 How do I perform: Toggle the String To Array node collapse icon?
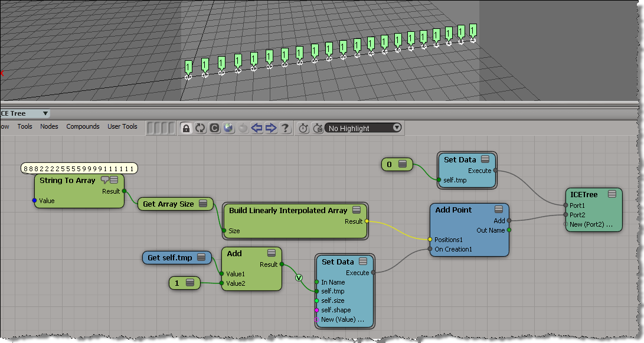pyautogui.click(x=114, y=180)
